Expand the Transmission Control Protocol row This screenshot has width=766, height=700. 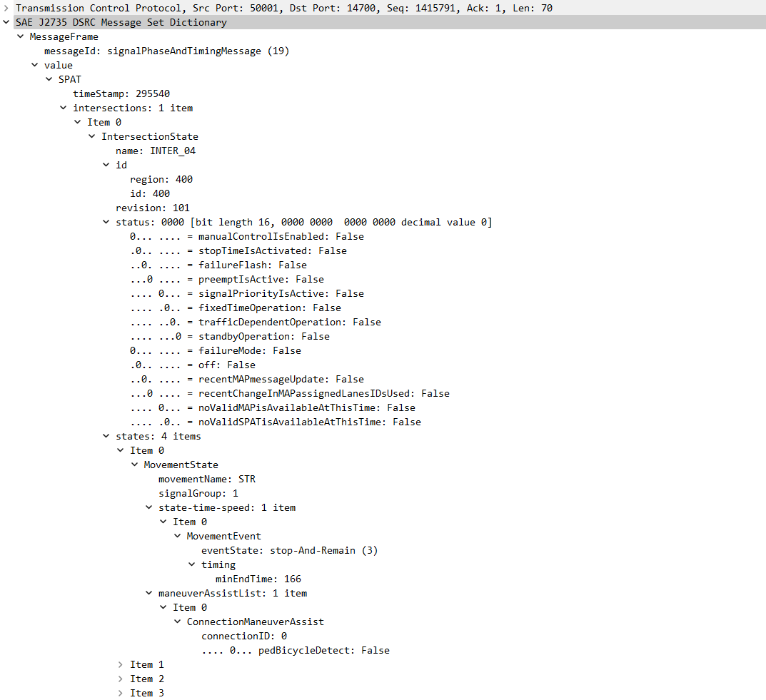coord(6,8)
